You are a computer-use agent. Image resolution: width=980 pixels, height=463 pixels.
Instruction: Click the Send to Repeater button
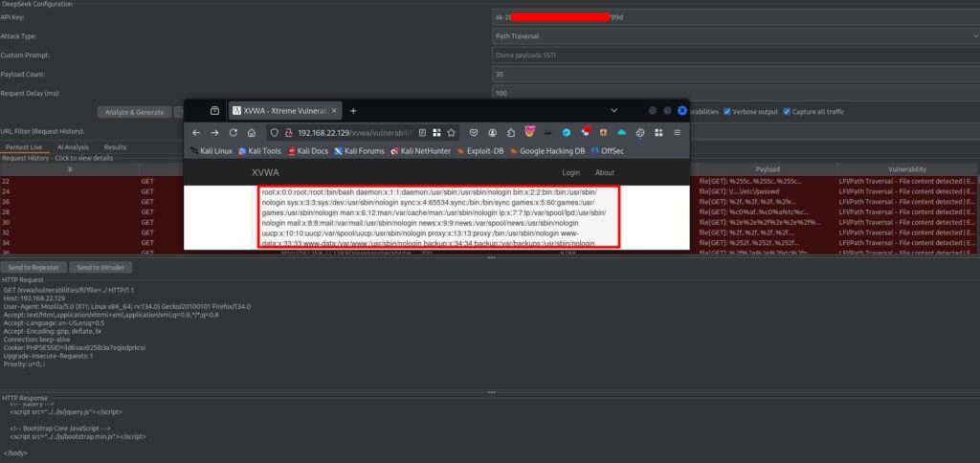(x=33, y=268)
